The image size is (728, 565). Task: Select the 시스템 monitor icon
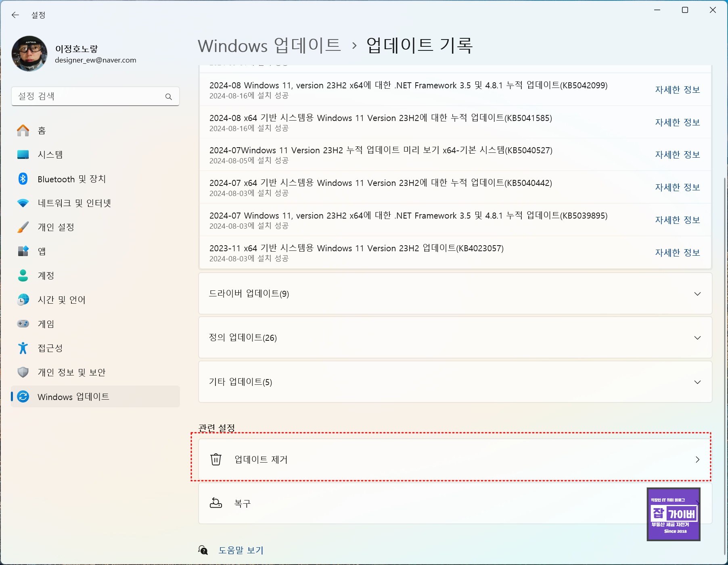23,154
